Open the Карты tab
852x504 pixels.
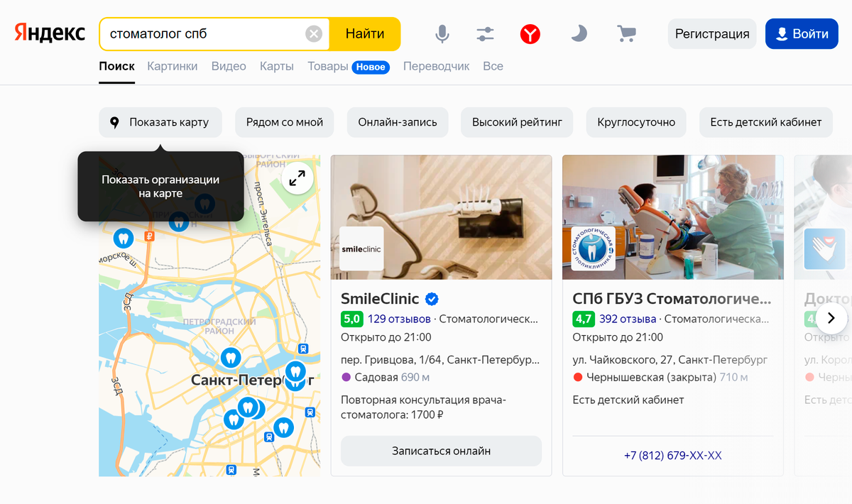(x=277, y=66)
